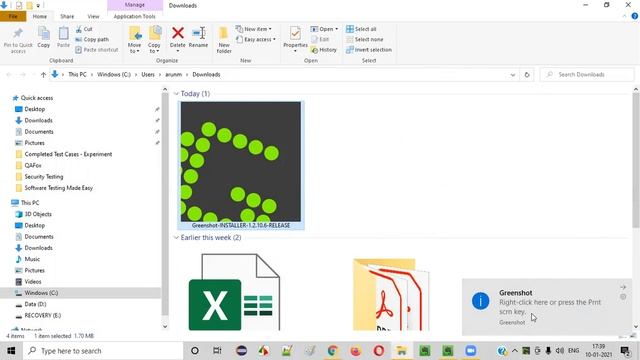Open Software Testing Made Easy folder
This screenshot has width=640, height=360.
pos(58,188)
